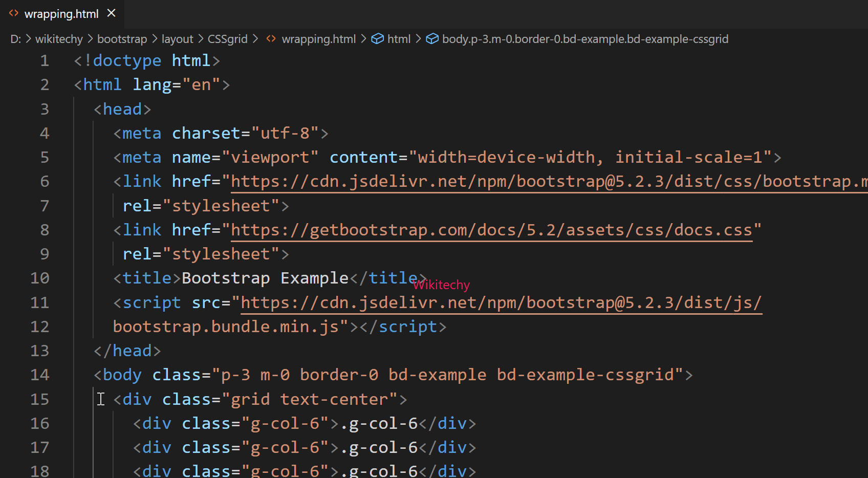Click the html element symbol icon in the breadcrumb
The width and height of the screenshot is (868, 478).
pos(377,38)
